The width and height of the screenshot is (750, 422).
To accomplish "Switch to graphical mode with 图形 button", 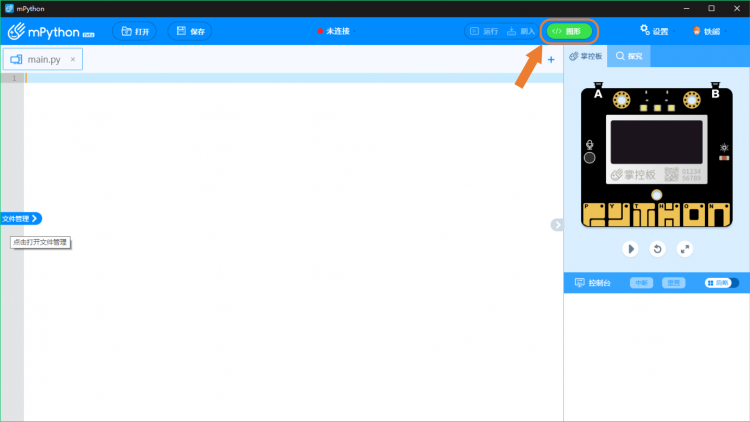I will point(569,31).
